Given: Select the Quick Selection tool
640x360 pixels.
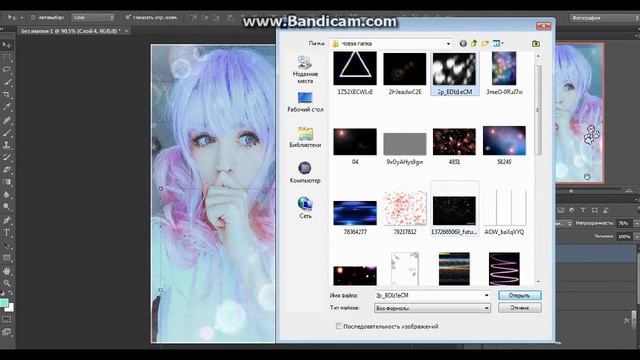Looking at the screenshot, I should pos(7,82).
